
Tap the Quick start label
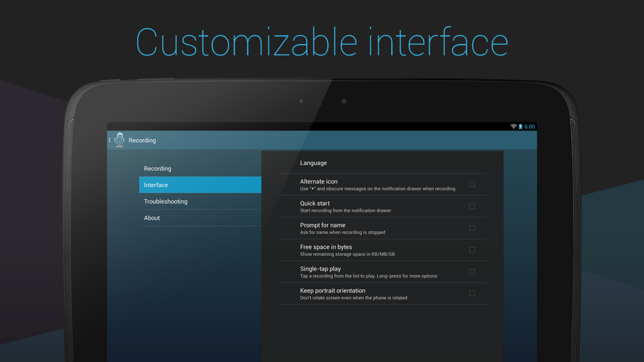click(x=314, y=203)
